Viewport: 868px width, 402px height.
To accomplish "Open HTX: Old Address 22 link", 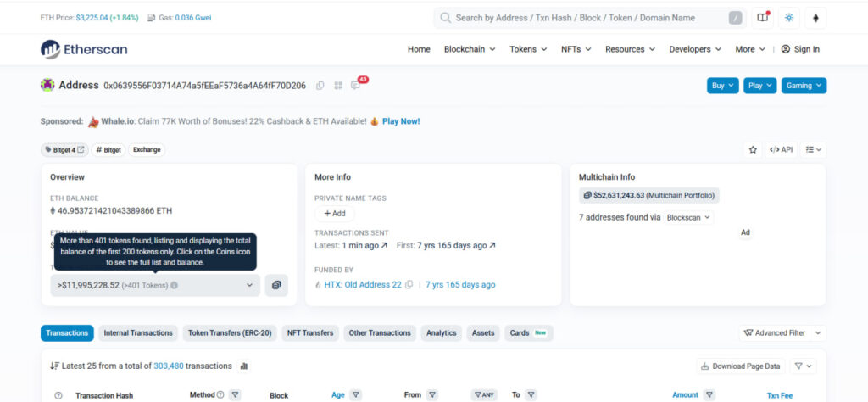I will coord(363,285).
